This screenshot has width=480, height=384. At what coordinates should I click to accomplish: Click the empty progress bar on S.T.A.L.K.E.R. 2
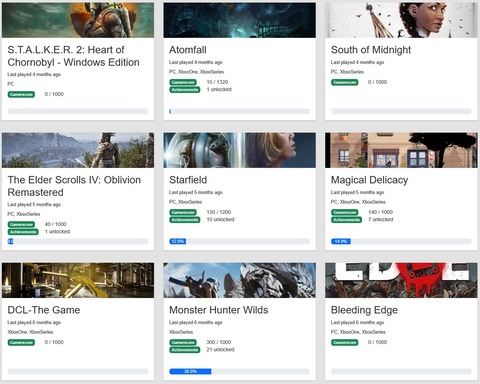78,111
